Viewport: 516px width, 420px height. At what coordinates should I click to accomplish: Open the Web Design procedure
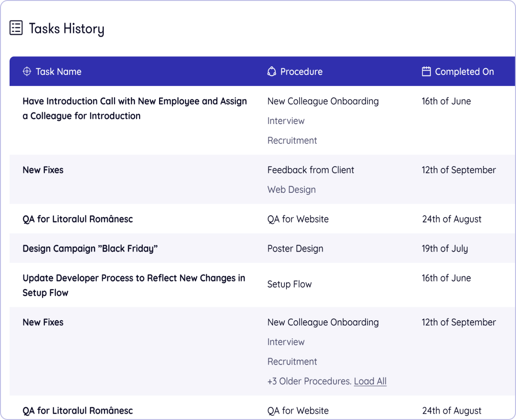[291, 189]
